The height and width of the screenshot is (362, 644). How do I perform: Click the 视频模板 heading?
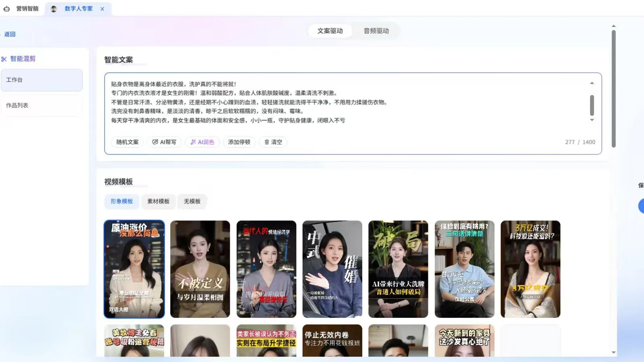(118, 182)
